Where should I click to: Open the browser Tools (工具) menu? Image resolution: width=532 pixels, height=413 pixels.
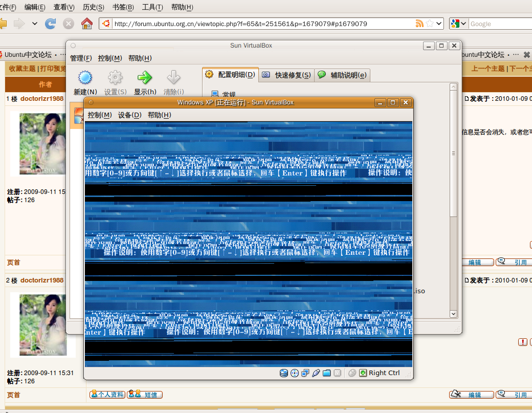(x=152, y=7)
